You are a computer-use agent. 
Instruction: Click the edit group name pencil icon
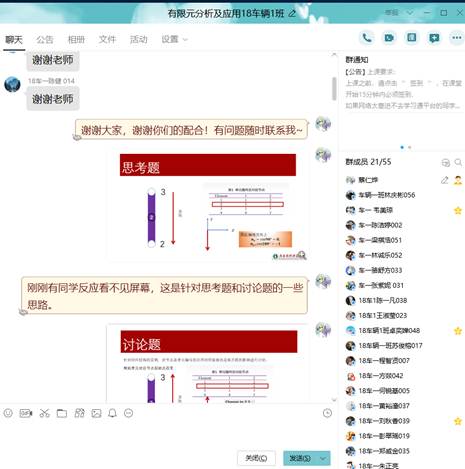pyautogui.click(x=292, y=14)
